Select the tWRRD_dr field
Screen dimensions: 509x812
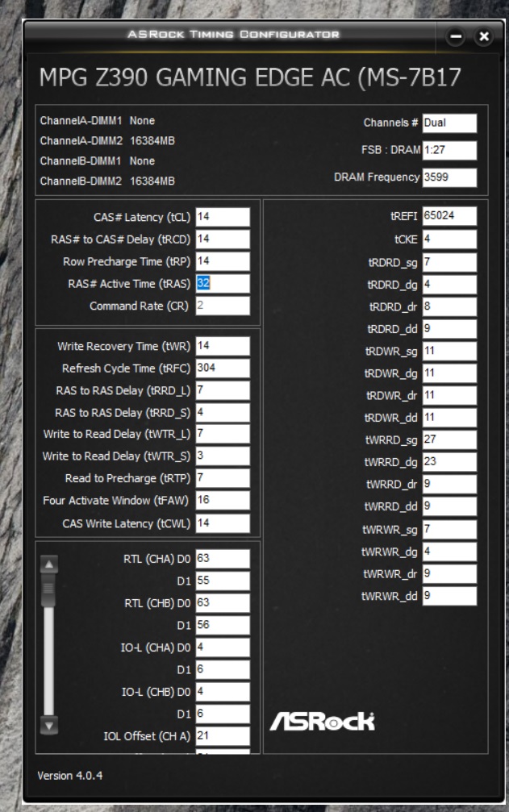449,485
